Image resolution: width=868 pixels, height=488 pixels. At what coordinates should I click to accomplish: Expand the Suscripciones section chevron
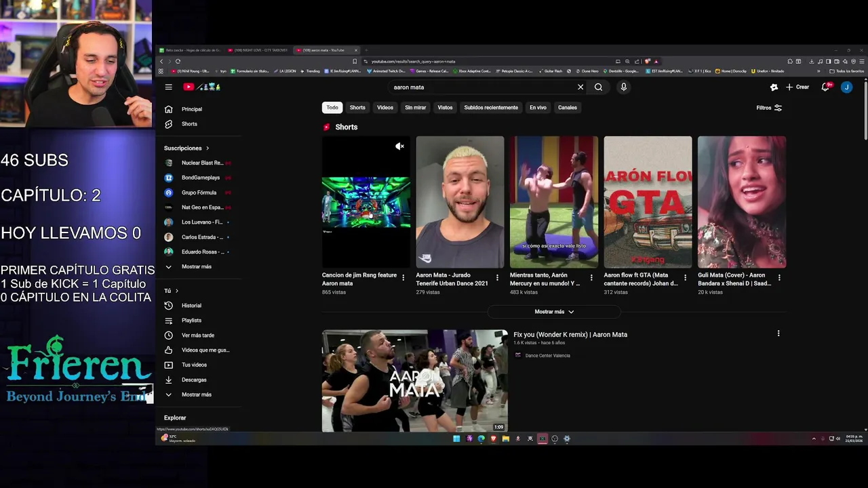[208, 148]
